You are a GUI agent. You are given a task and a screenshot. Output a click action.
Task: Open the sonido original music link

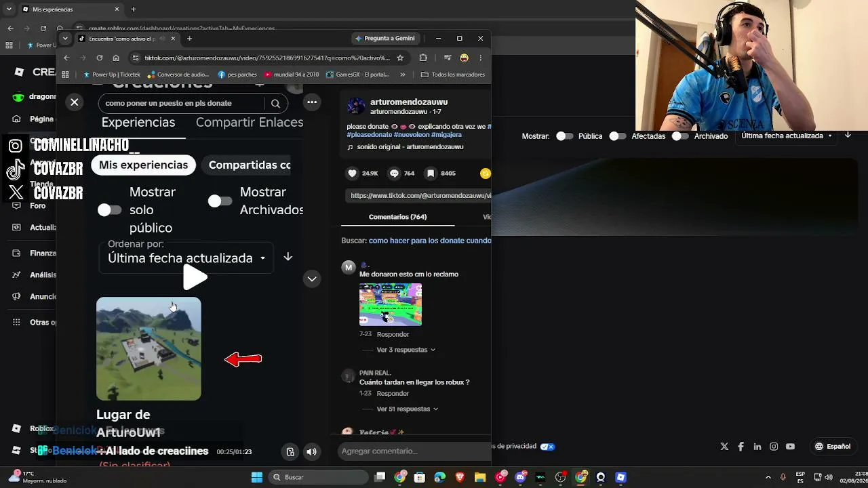pos(406,147)
